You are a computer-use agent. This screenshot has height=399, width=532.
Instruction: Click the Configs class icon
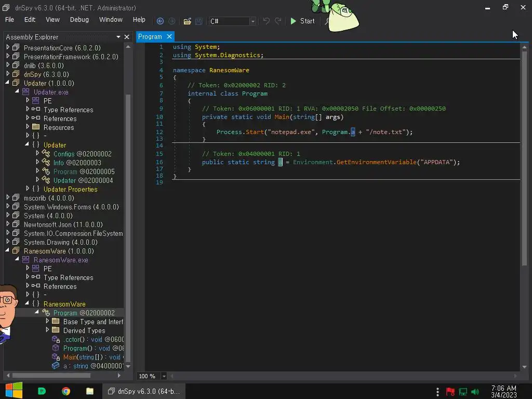click(46, 154)
